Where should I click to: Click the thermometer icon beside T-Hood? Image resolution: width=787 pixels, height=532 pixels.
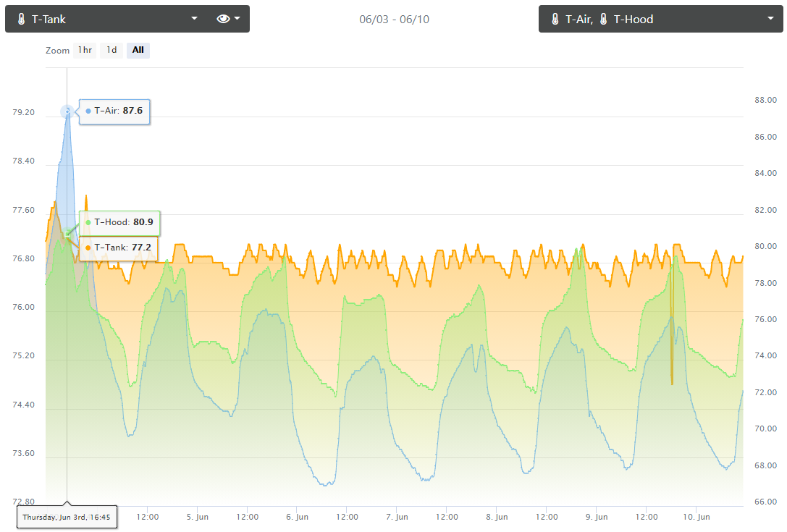pos(603,19)
